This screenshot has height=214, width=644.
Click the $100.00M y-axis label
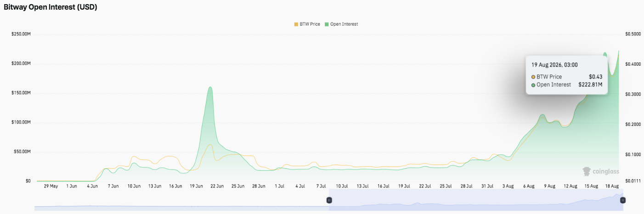pos(20,123)
